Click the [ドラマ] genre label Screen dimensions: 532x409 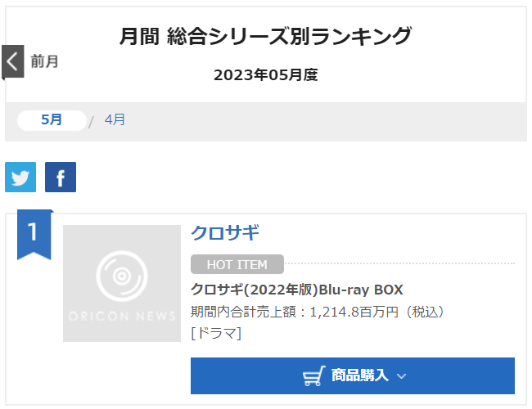coord(216,333)
